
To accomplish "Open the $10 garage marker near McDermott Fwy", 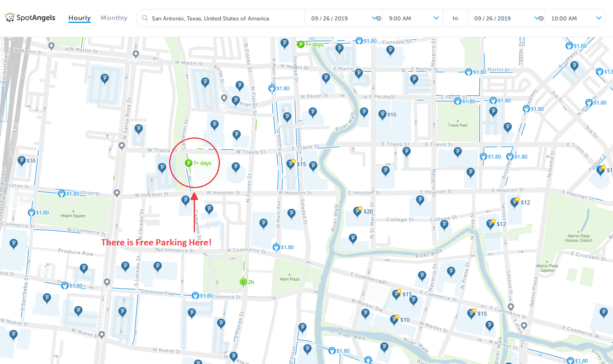I will click(22, 161).
